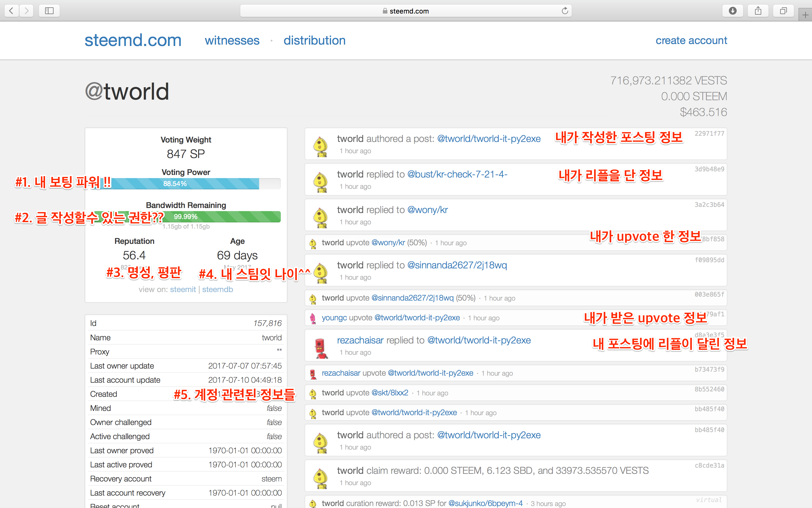
Task: Open the steemit profile link
Action: [x=183, y=289]
